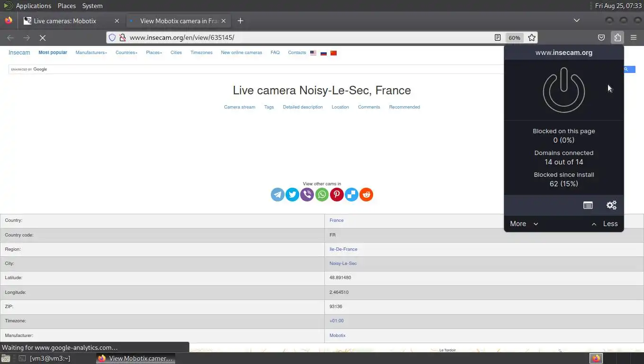Expand the Countries dropdown
Viewport: 644px width, 364px height.
126,53
